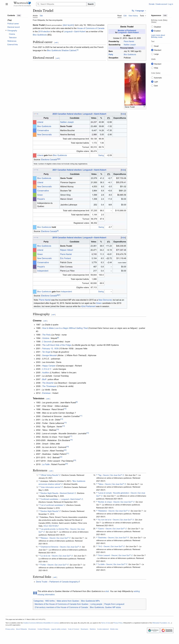Switch to the Talk tab
The height and width of the screenshot is (644, 179).
coord(41,16)
